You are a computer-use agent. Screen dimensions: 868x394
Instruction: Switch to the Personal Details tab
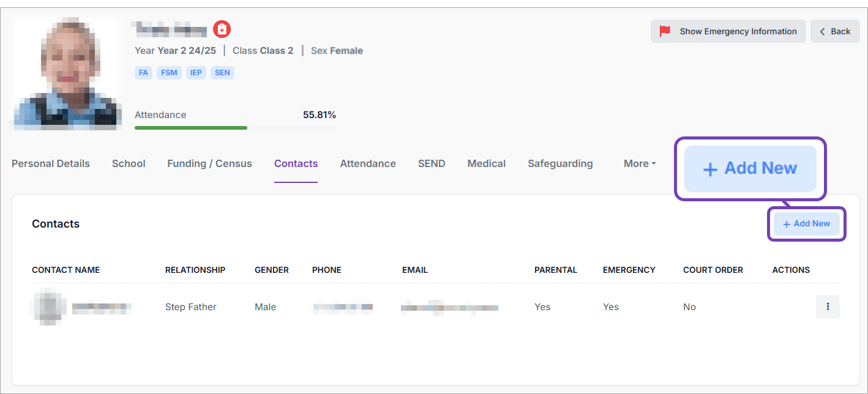[x=51, y=163]
